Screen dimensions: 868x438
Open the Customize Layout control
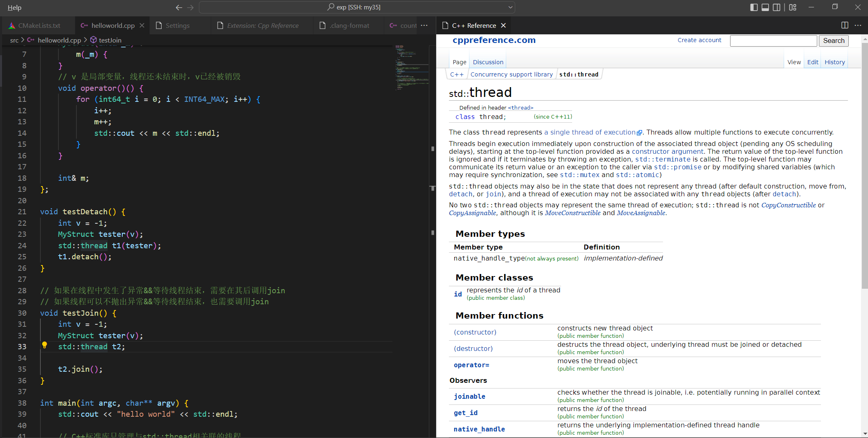pyautogui.click(x=792, y=7)
